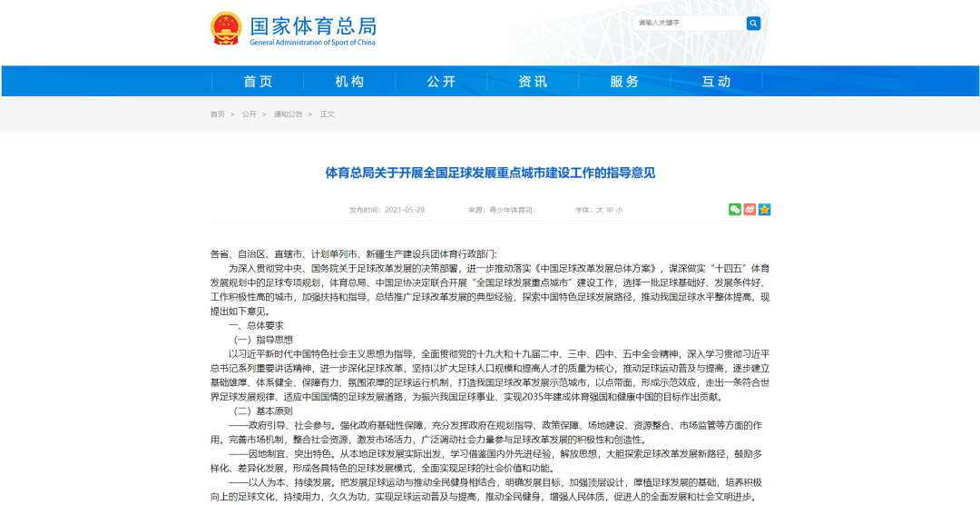Click text ——以人为本、持续发展

click(282, 484)
